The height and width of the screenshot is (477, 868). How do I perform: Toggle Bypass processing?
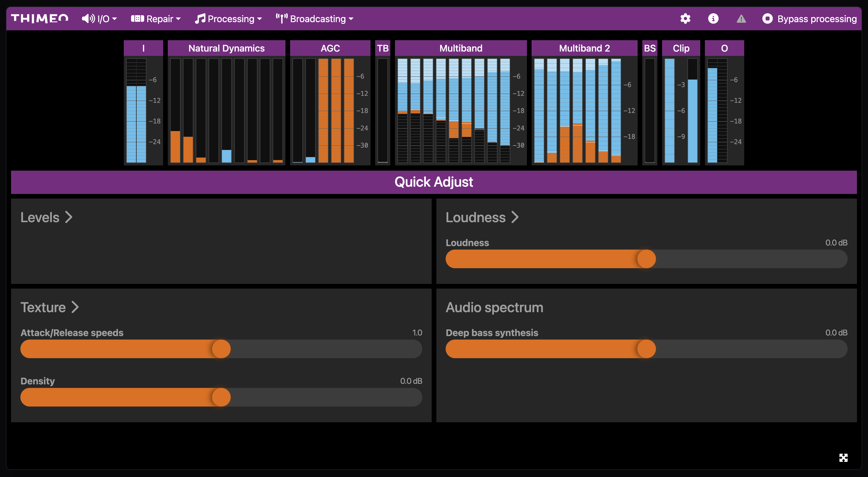(809, 19)
